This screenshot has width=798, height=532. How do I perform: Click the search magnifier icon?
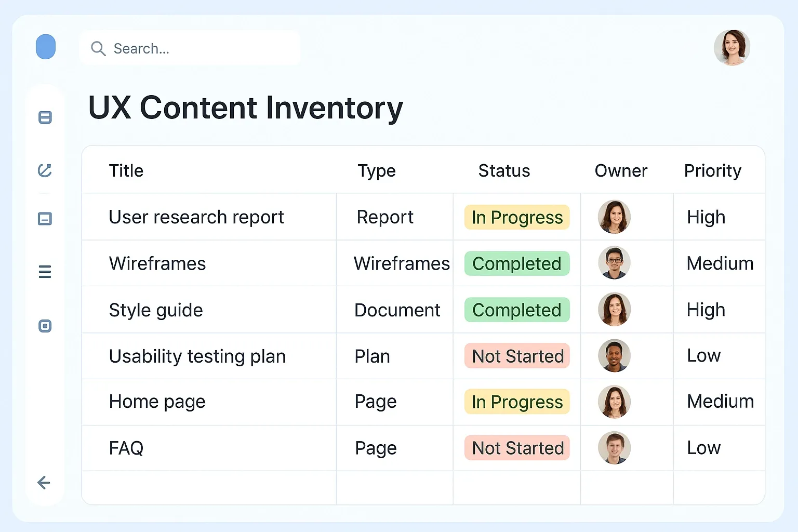pos(98,48)
